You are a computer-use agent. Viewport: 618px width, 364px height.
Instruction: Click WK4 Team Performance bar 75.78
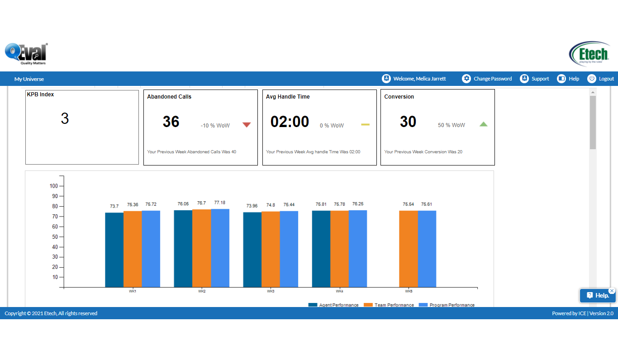pyautogui.click(x=339, y=249)
